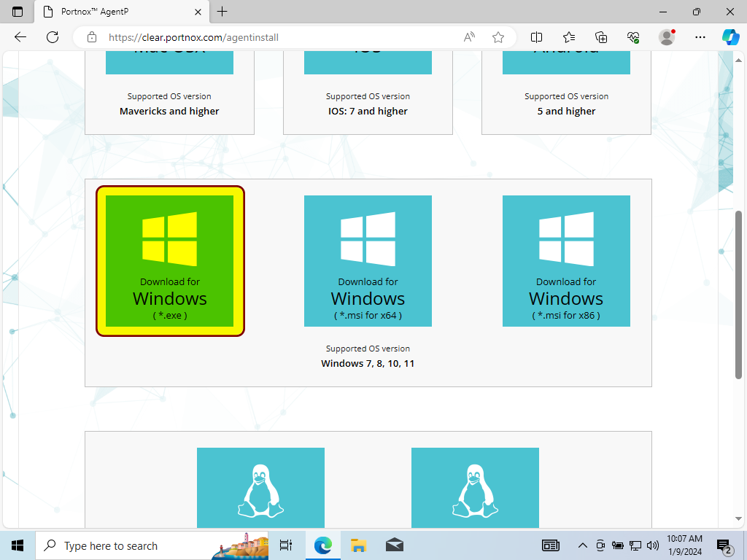Screen dimensions: 747x560
Task: Click the taskbar search box
Action: [x=152, y=545]
